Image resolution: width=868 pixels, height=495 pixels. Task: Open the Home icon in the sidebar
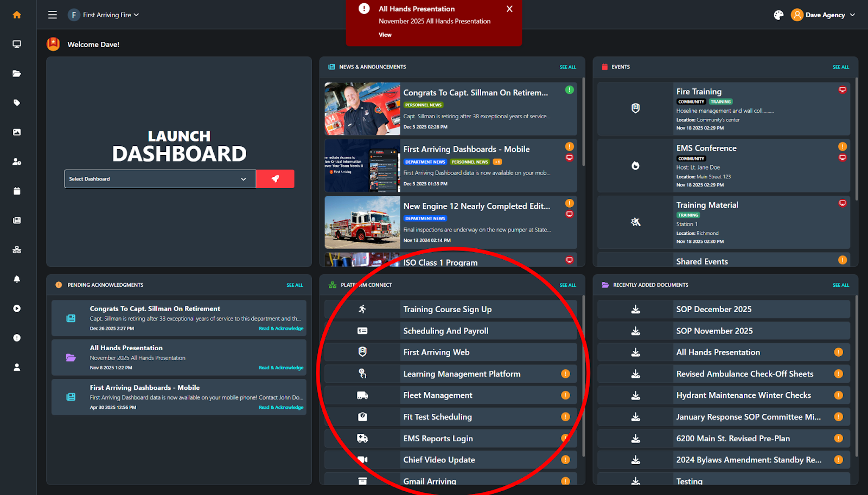[17, 15]
